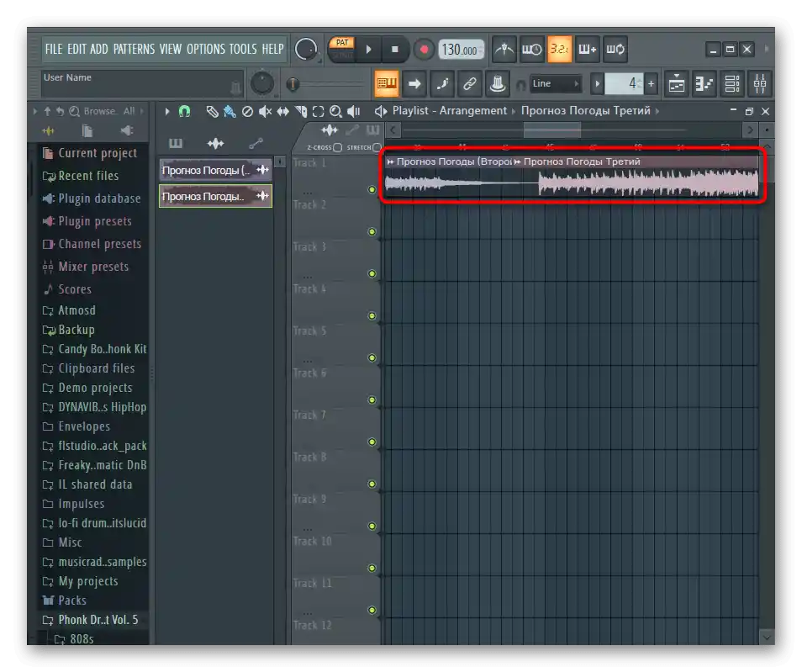Screen dimensions: 802x672
Task: Select the Paint brush tool in playlist
Action: (230, 111)
